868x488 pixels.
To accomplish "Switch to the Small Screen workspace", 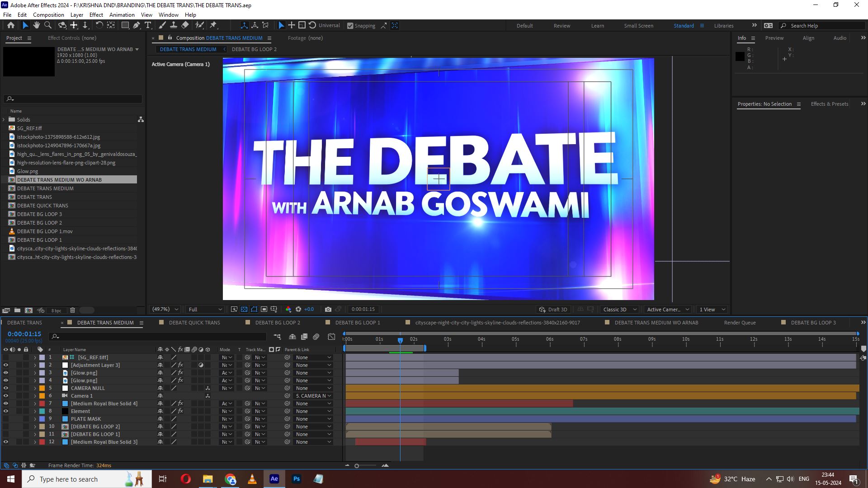I will tap(638, 26).
